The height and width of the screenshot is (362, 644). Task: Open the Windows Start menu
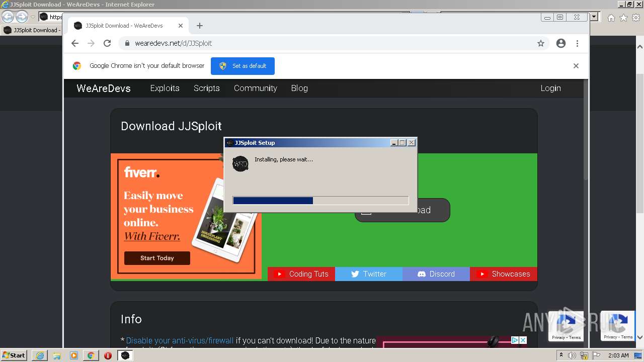click(x=14, y=355)
